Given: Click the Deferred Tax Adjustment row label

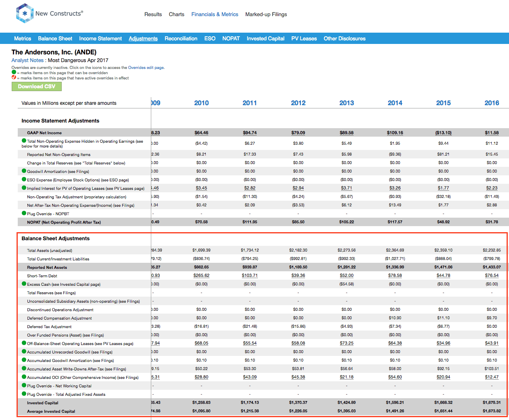Looking at the screenshot, I should click(49, 327).
